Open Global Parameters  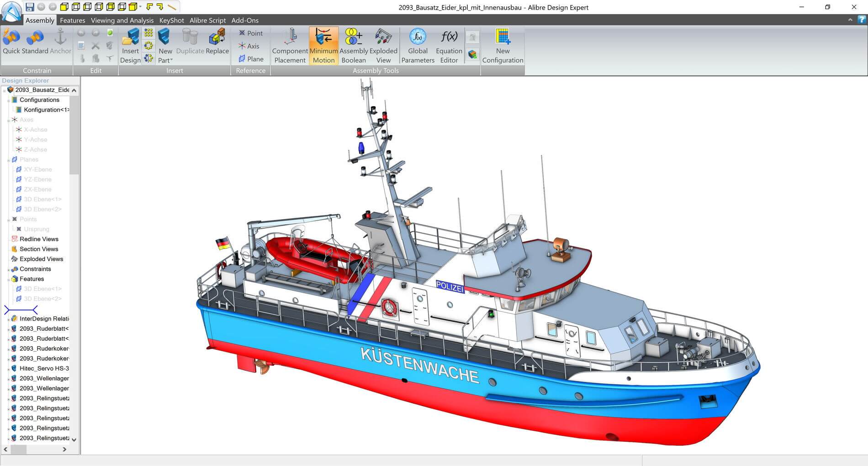click(x=418, y=46)
